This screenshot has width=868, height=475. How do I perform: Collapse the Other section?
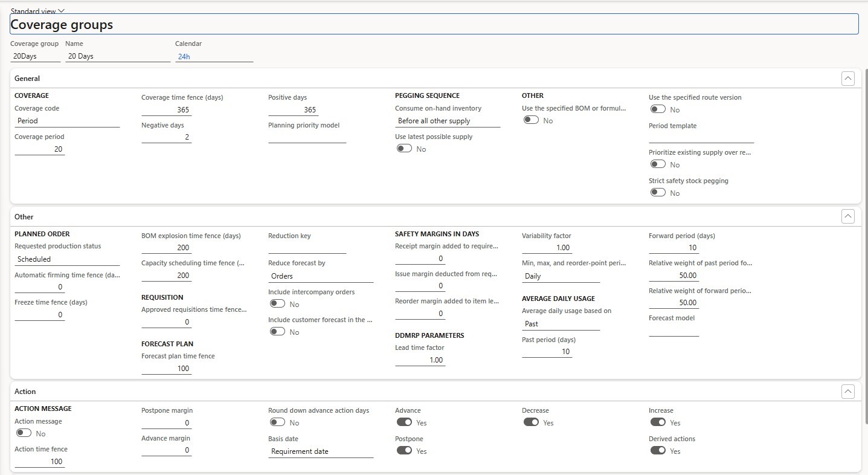[x=847, y=216]
